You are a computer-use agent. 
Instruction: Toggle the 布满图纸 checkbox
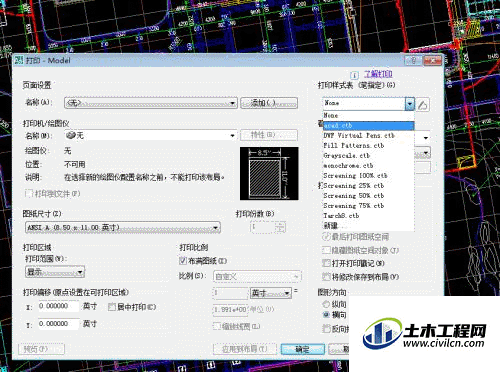tap(183, 261)
